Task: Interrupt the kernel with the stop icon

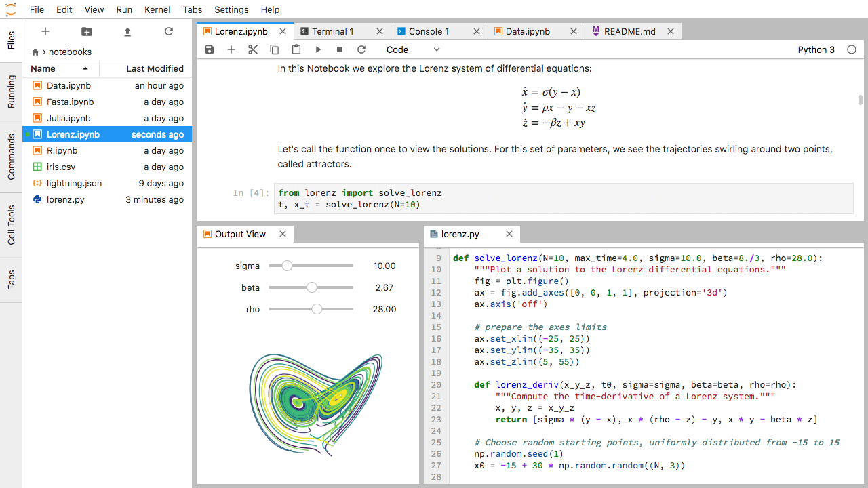Action: (x=340, y=49)
